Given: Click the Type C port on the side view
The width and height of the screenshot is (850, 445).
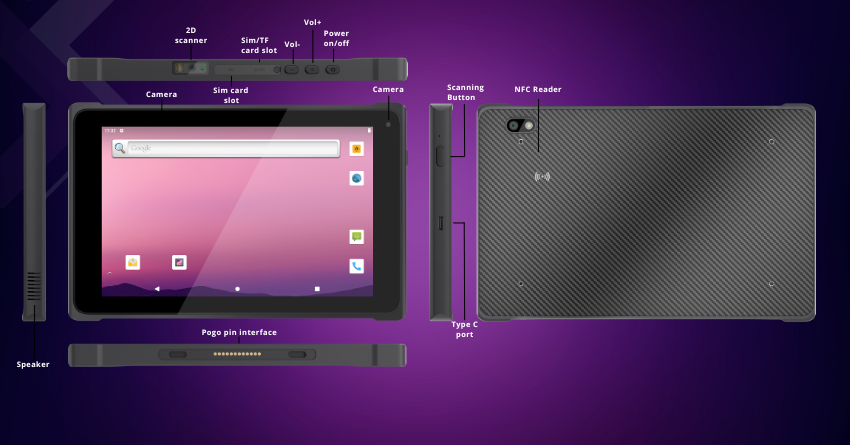Looking at the screenshot, I should 439,222.
